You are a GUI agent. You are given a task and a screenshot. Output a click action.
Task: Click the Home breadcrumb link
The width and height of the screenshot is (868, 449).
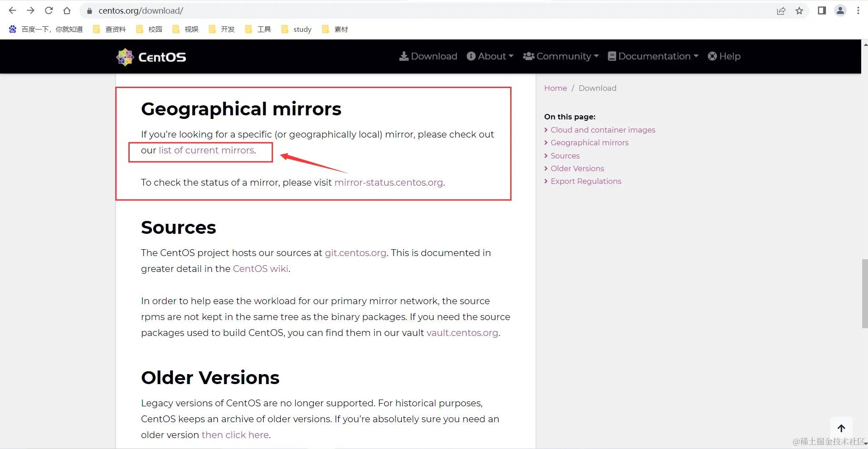click(556, 88)
